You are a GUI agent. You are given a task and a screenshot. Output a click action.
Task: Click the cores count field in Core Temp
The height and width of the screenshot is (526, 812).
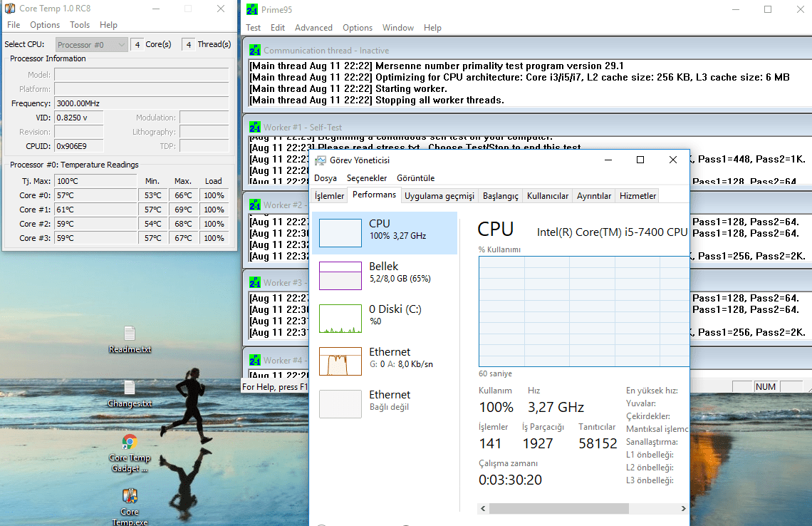pos(137,45)
